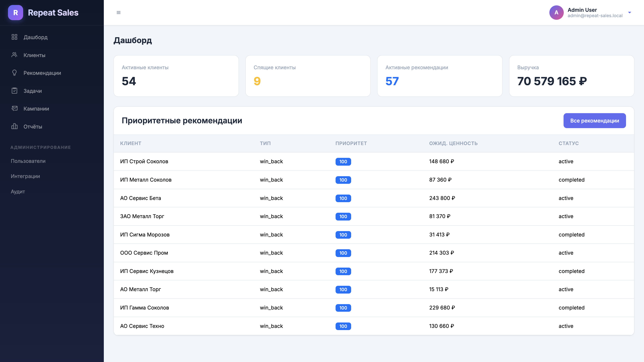644x362 pixels.
Task: Select the ООО Сервис Пром client
Action: coord(144,253)
